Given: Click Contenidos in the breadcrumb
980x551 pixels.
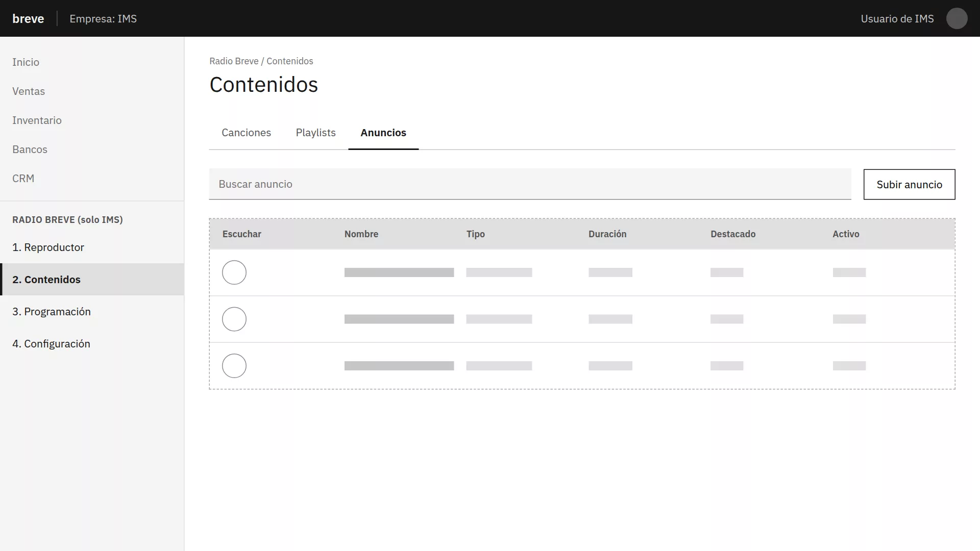Looking at the screenshot, I should (x=290, y=61).
